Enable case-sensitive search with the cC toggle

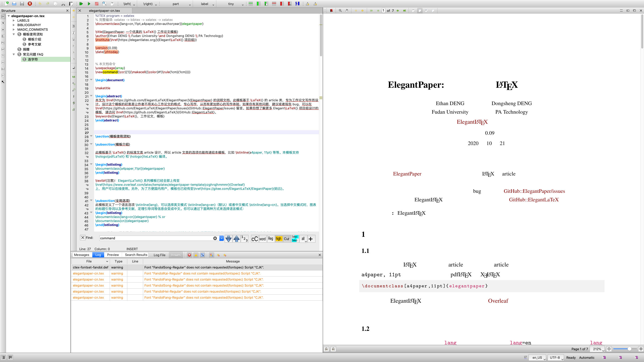[254, 239]
